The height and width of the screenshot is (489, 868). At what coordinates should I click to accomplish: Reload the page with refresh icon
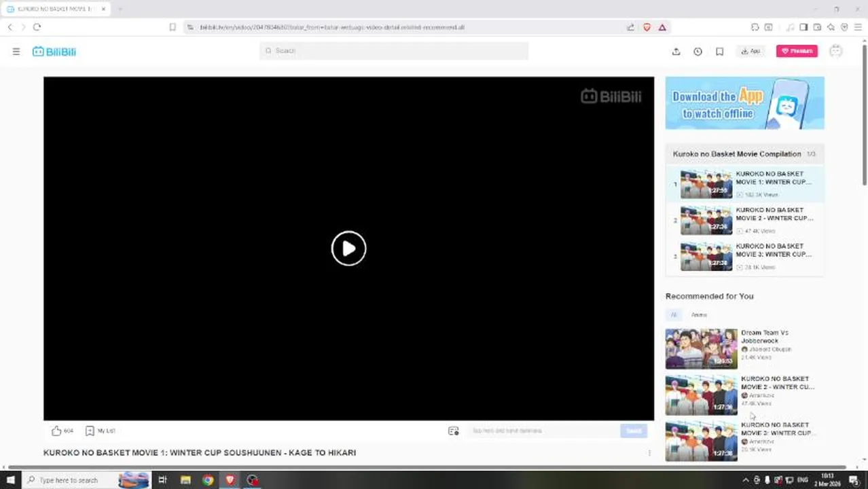click(37, 27)
